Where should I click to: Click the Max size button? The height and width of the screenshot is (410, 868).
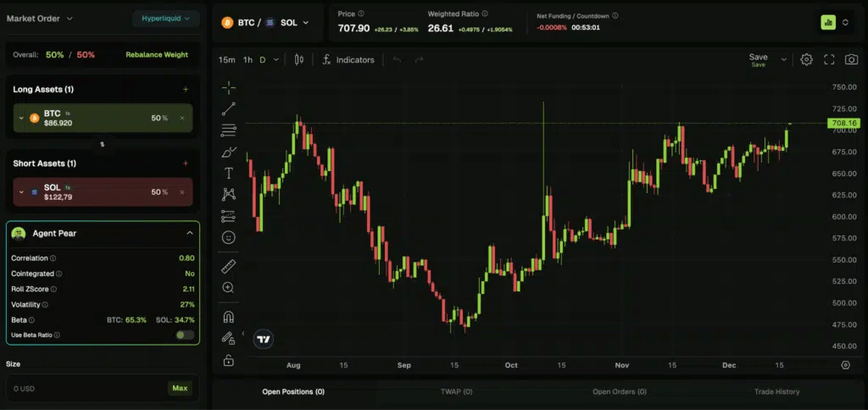[x=180, y=389]
